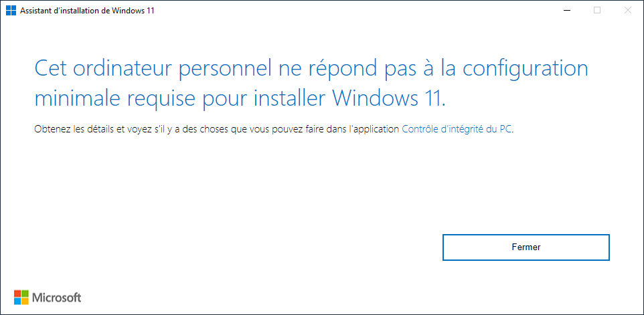644x315 pixels.
Task: Click the yellow square of Microsoft logo
Action: pos(25,301)
